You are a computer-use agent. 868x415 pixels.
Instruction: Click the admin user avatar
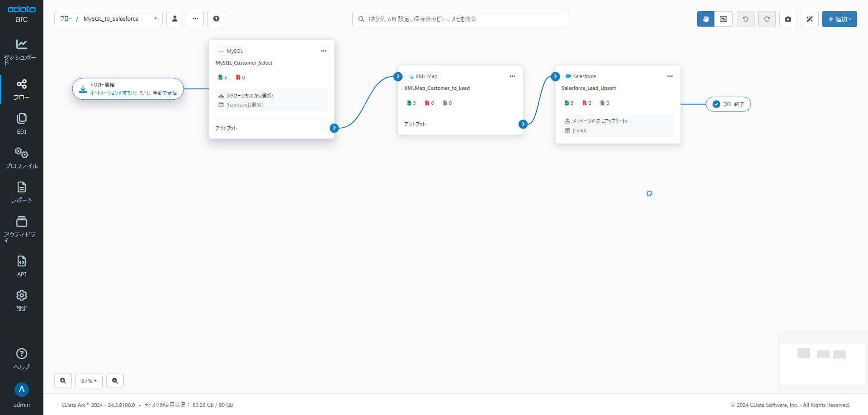[x=22, y=389]
